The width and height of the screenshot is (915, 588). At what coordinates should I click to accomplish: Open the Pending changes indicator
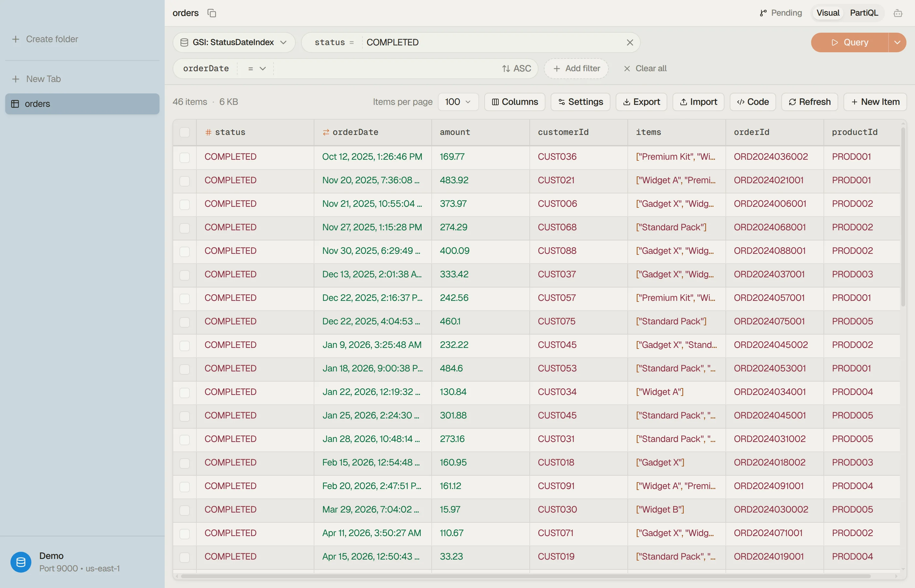click(781, 13)
